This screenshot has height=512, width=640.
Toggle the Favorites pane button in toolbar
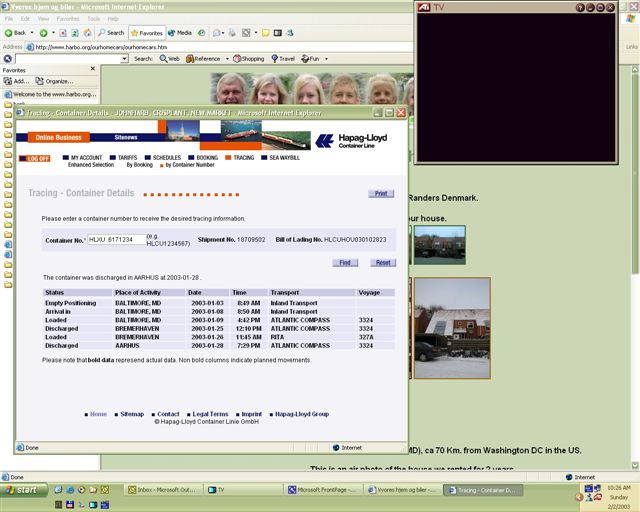pos(147,33)
